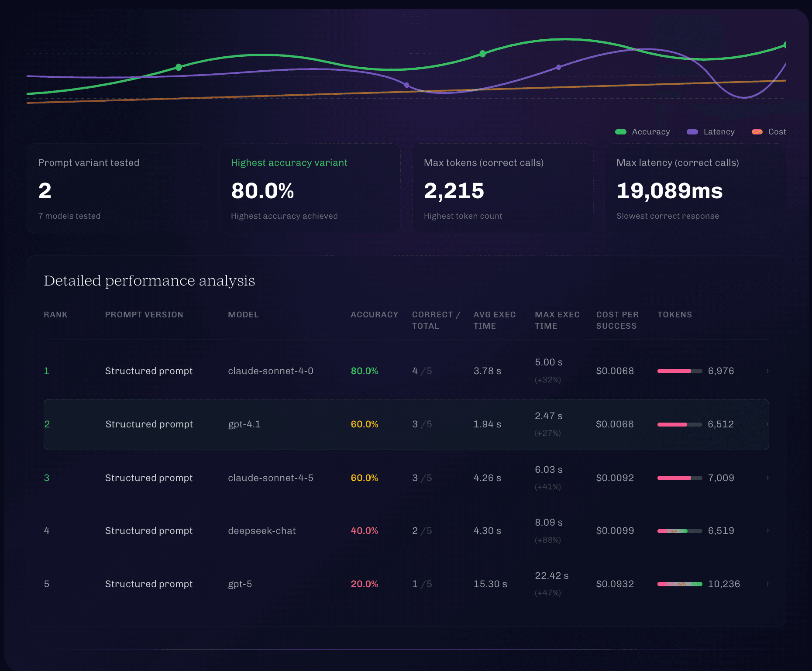Viewport: 812px width, 671px height.
Task: Sort by AVG EXEC TIME header
Action: [x=495, y=320]
